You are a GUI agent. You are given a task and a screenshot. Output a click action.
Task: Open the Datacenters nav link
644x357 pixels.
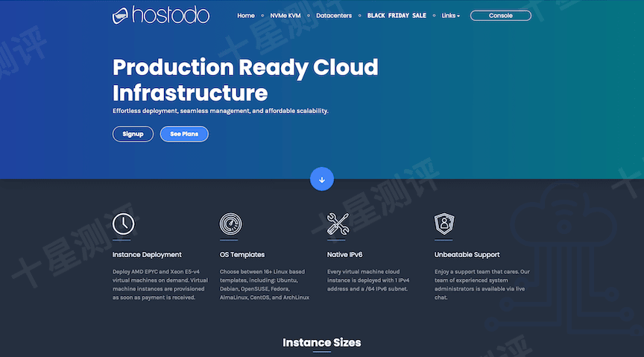point(334,16)
